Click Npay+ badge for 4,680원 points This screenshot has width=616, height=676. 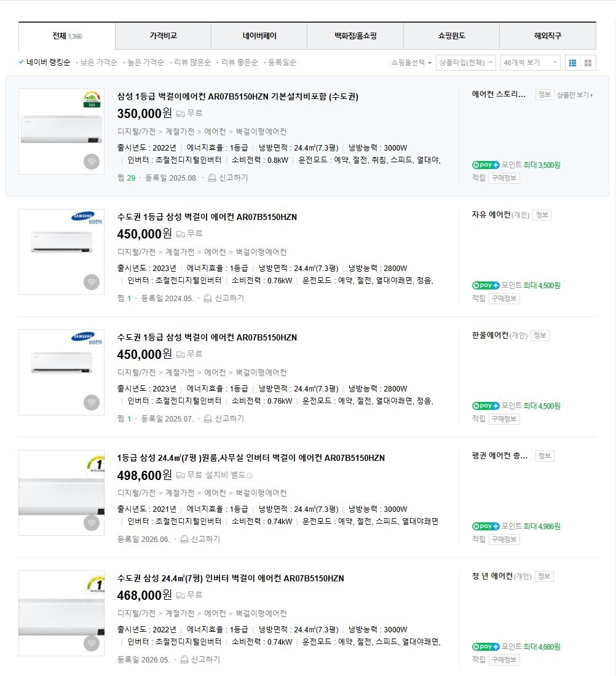tap(486, 647)
